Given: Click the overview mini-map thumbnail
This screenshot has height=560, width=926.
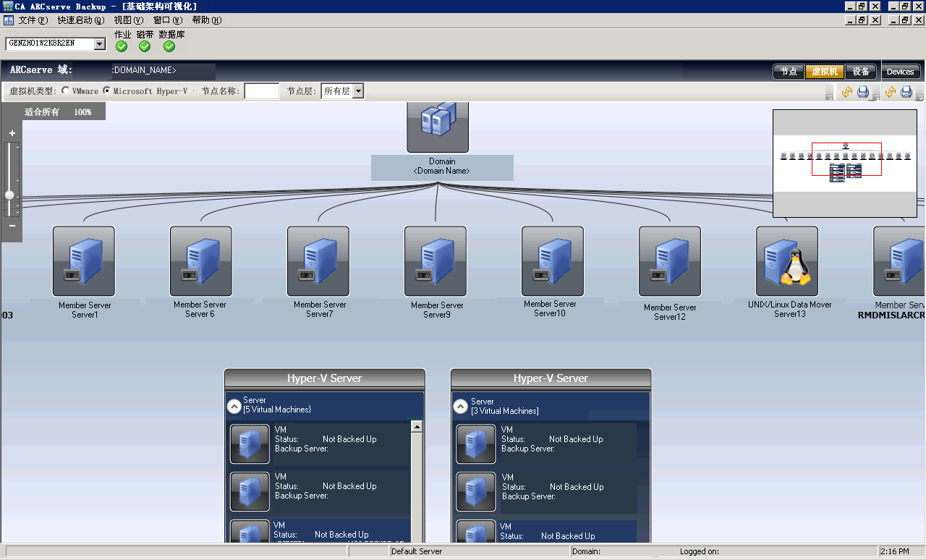Looking at the screenshot, I should click(x=845, y=163).
